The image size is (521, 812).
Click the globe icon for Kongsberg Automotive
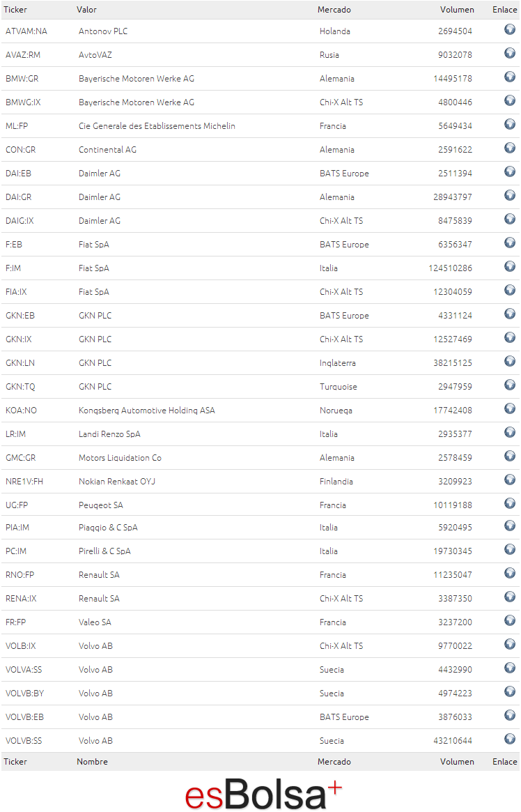point(510,408)
